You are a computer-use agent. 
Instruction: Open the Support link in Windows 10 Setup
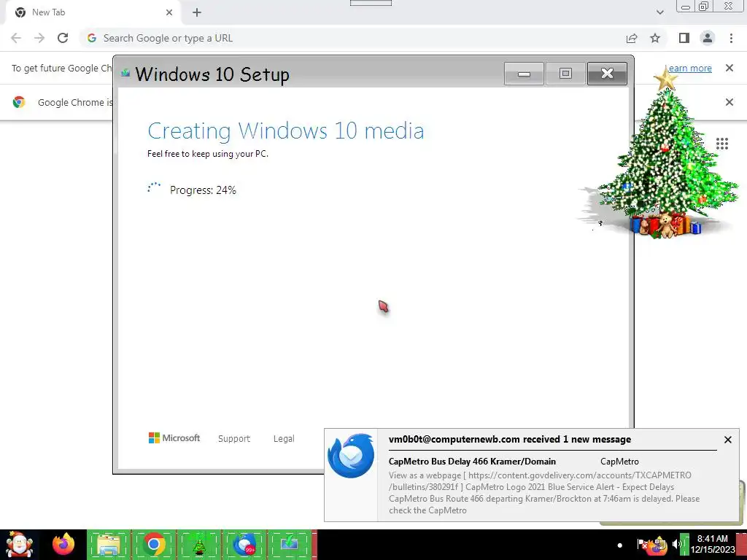pyautogui.click(x=234, y=438)
